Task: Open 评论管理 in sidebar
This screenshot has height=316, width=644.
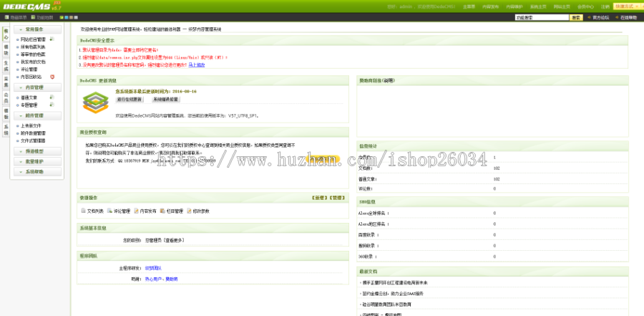Action: pyautogui.click(x=29, y=70)
